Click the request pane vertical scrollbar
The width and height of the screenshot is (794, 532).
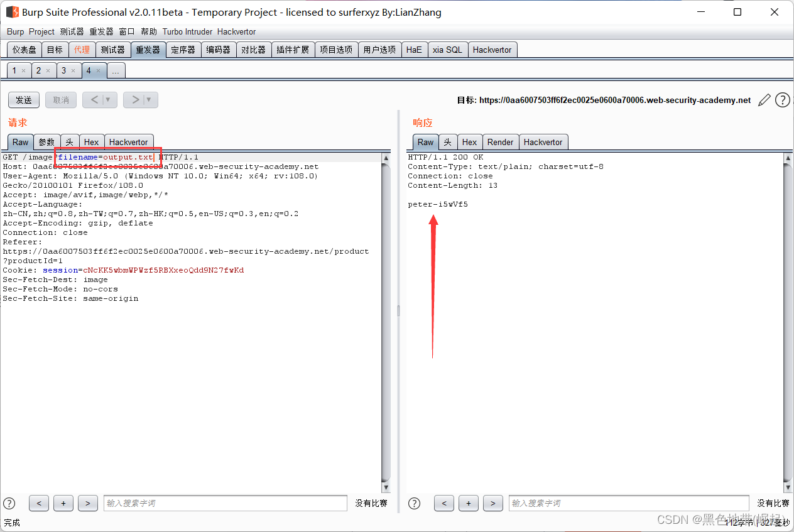(386, 323)
